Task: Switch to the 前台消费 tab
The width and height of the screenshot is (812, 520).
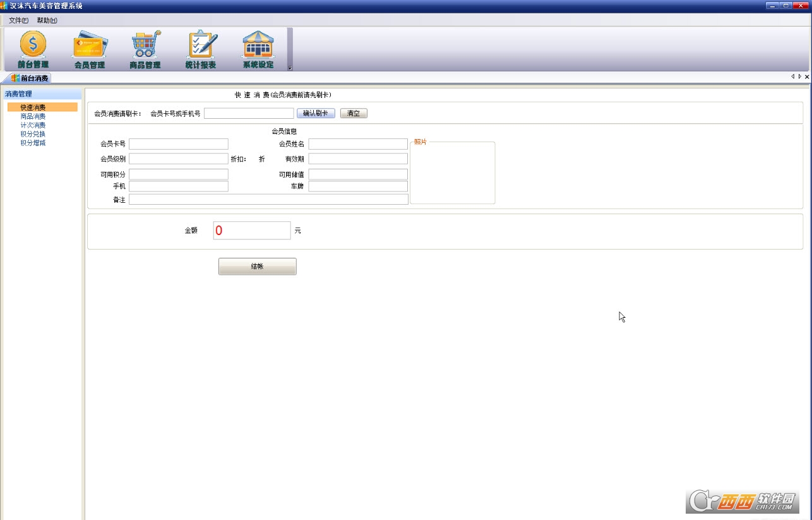Action: (x=30, y=78)
